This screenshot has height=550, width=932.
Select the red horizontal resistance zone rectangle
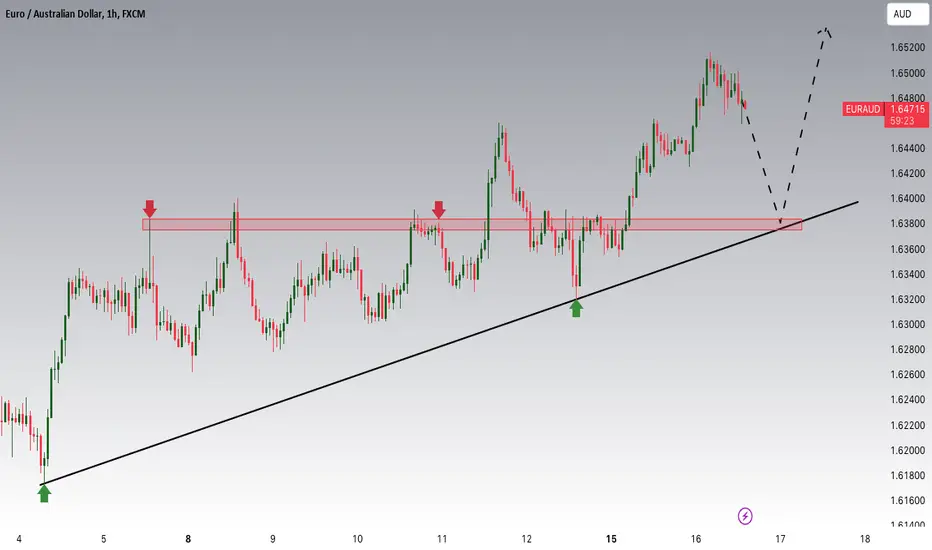click(x=472, y=224)
